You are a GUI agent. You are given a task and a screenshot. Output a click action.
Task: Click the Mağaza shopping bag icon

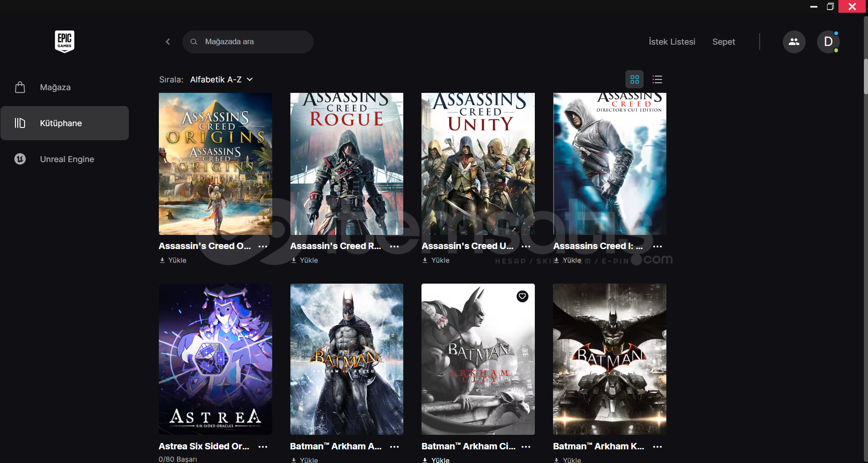click(x=20, y=87)
